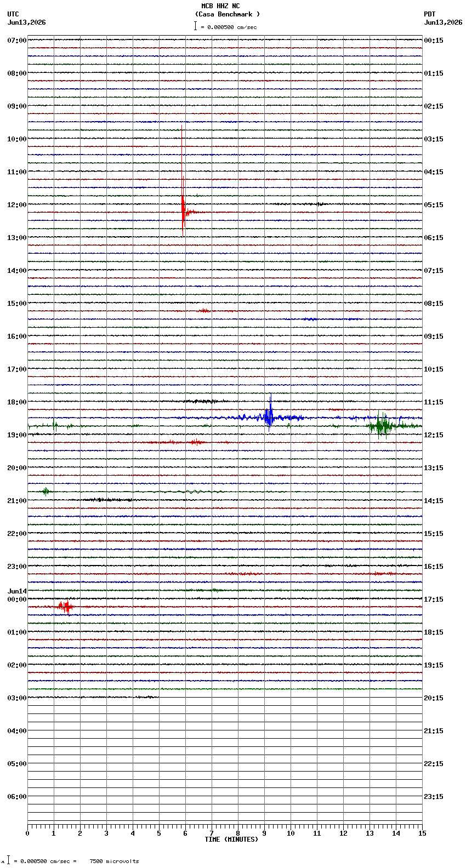This screenshot has width=466, height=868.
Task: Click the '08:00' UTC row label
Action: pos(17,73)
